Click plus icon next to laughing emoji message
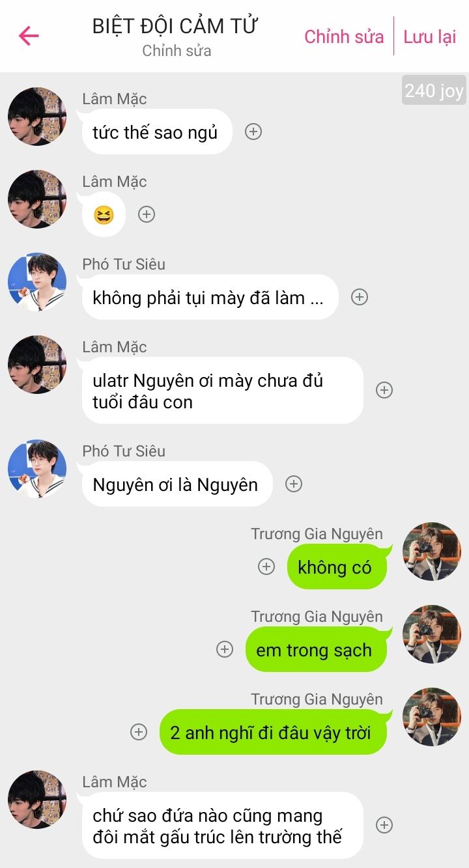 147,214
